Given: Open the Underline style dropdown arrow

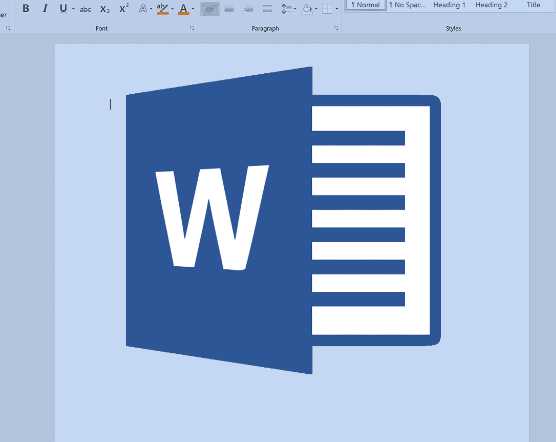Looking at the screenshot, I should (73, 9).
